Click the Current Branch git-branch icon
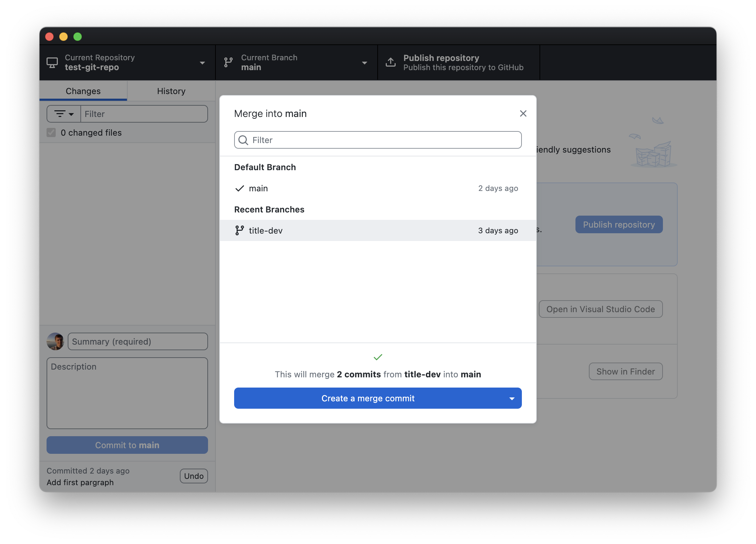Viewport: 756px width, 544px height. [x=228, y=63]
